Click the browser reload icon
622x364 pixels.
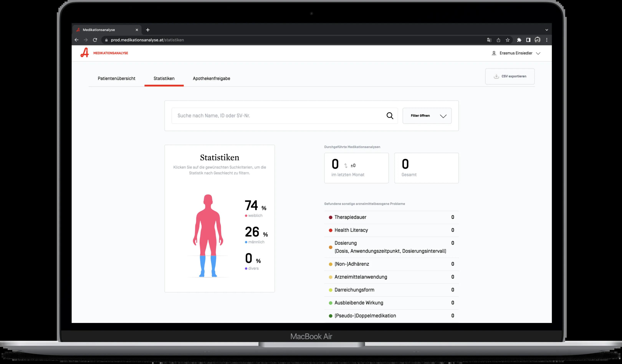[95, 40]
